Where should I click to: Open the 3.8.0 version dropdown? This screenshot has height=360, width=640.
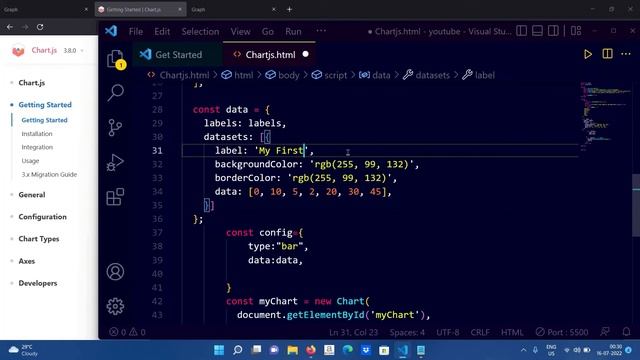click(73, 51)
